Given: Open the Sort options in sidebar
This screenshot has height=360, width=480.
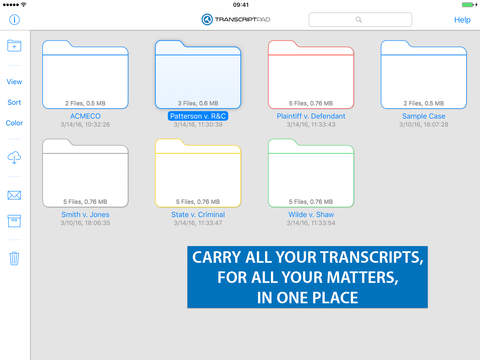Looking at the screenshot, I should pos(14,102).
